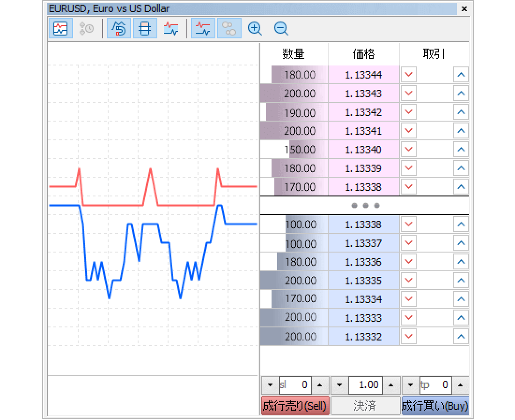
Task: Click sell arrow on the 1.13337 row
Action: click(x=409, y=243)
